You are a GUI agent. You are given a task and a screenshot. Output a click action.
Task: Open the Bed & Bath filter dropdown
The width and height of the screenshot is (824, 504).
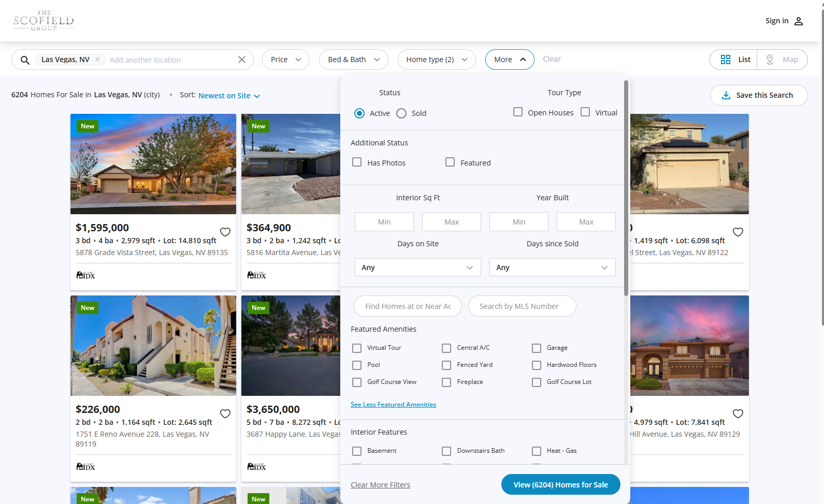[x=354, y=60]
